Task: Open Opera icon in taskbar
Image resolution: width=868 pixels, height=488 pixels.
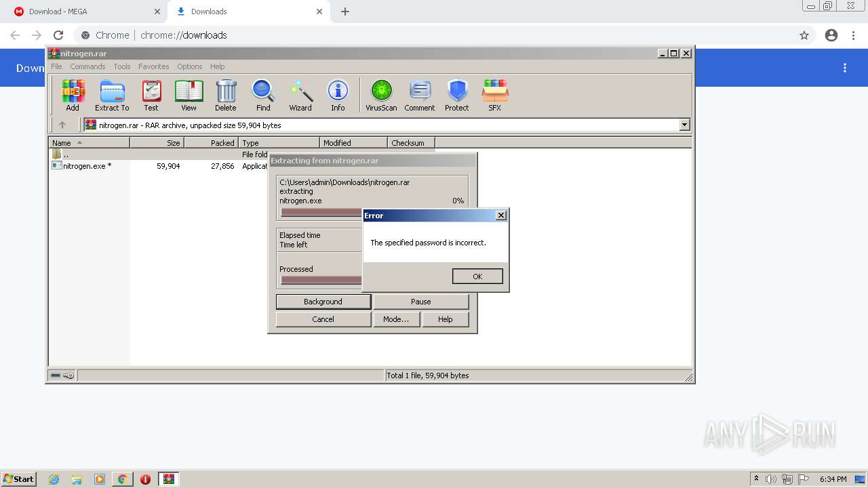Action: pos(145,479)
